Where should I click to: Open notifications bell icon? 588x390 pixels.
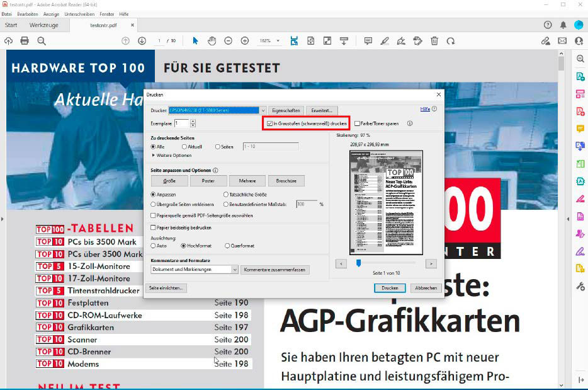point(563,25)
